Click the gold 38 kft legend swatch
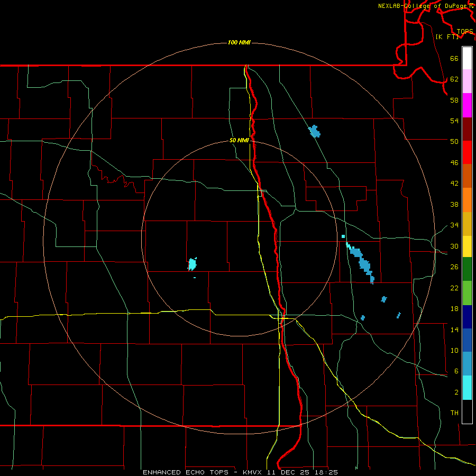476x476 pixels. [467, 224]
